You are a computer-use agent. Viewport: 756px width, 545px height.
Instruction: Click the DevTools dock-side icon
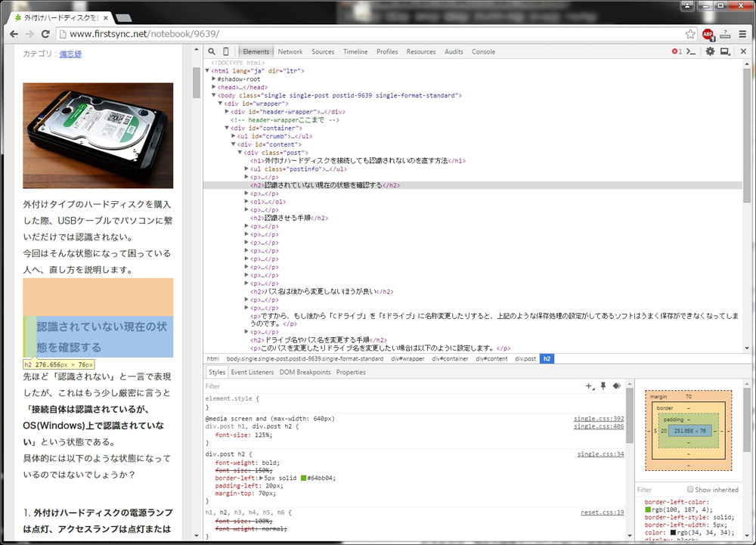click(x=725, y=51)
